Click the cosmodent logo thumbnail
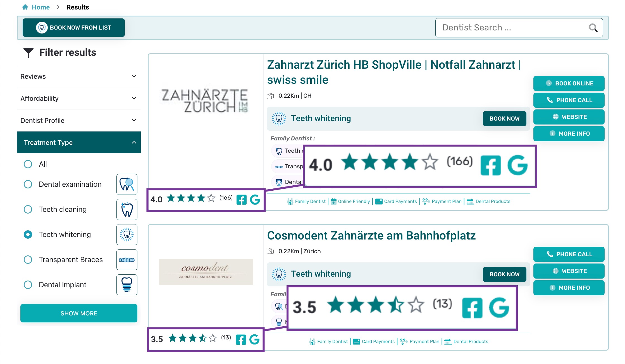The height and width of the screenshot is (364, 625). click(x=206, y=272)
